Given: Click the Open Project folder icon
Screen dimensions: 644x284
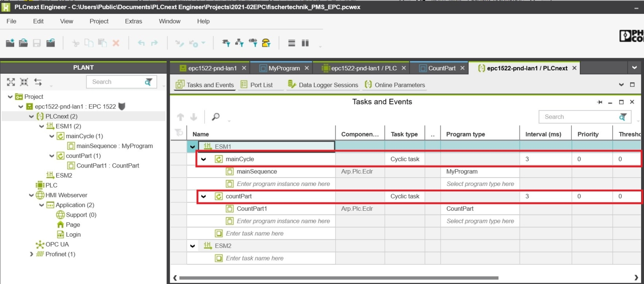Looking at the screenshot, I should [x=23, y=43].
